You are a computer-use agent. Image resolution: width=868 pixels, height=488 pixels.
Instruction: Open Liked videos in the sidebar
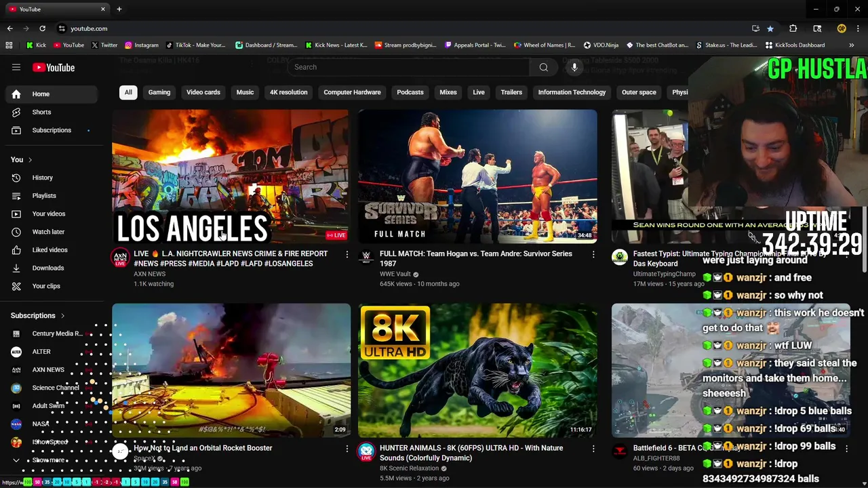point(53,250)
